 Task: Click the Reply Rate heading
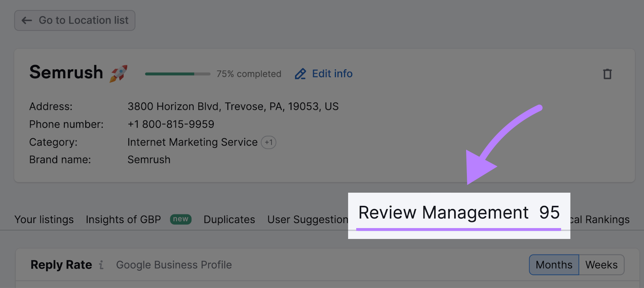pyautogui.click(x=61, y=265)
